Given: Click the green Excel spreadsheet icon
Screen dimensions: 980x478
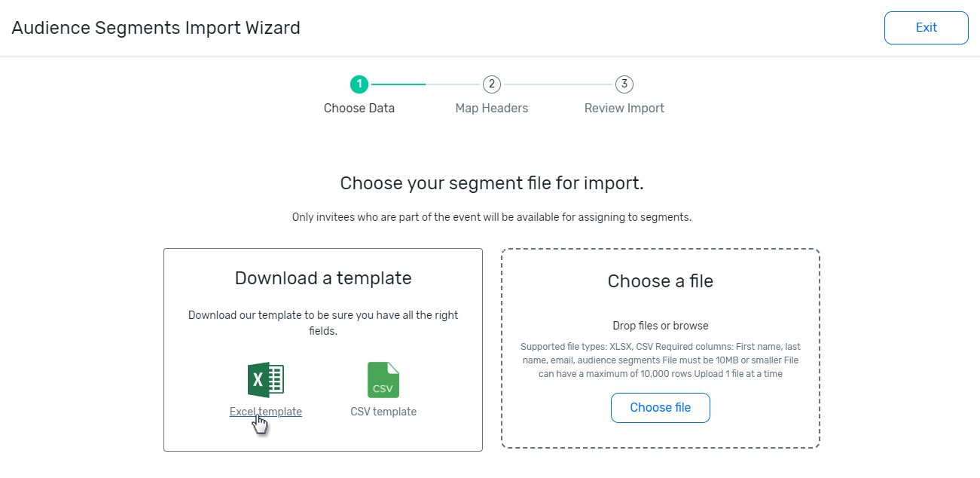Looking at the screenshot, I should click(x=265, y=380).
